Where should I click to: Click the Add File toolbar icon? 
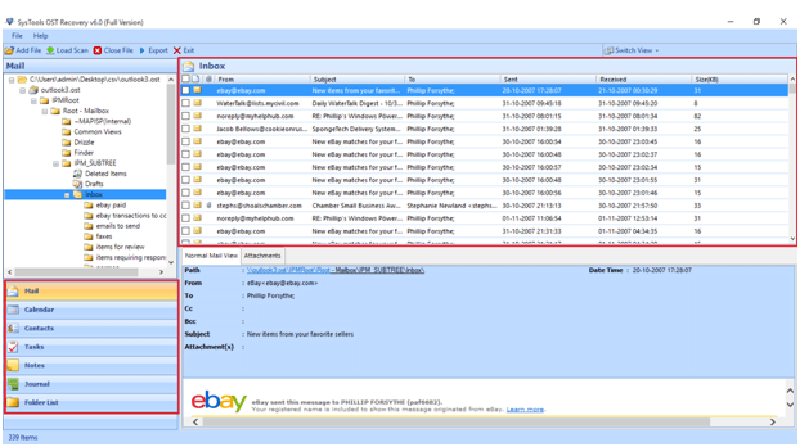(x=9, y=50)
